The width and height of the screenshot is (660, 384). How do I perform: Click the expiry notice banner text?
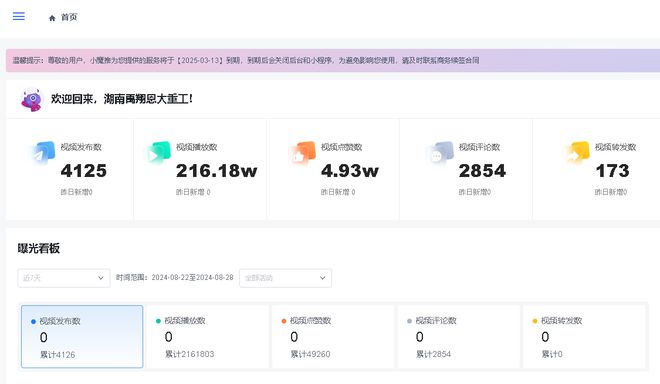(x=246, y=60)
